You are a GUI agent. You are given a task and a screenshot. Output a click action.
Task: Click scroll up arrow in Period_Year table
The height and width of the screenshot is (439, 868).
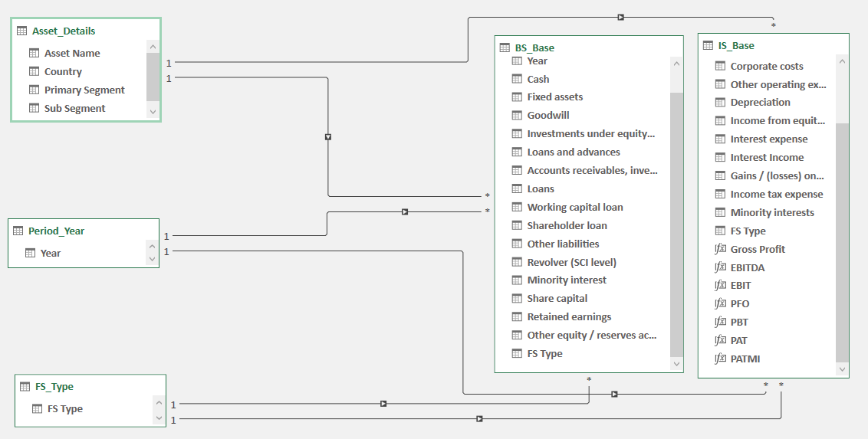(153, 245)
